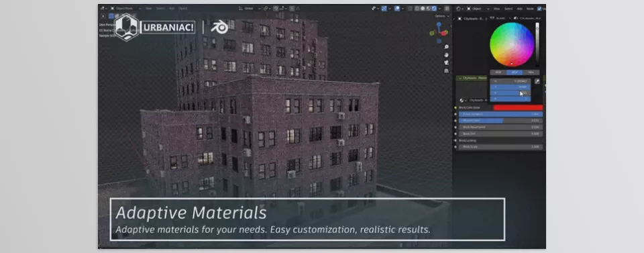The image size is (644, 253).
Task: Click the red Brick Color Base swatch
Action: coord(519,107)
